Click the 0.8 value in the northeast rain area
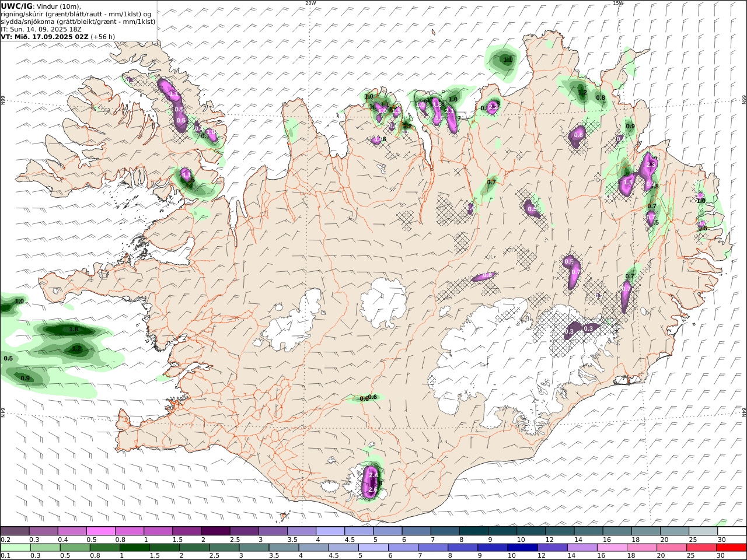Image resolution: width=747 pixels, height=560 pixels. point(601,97)
